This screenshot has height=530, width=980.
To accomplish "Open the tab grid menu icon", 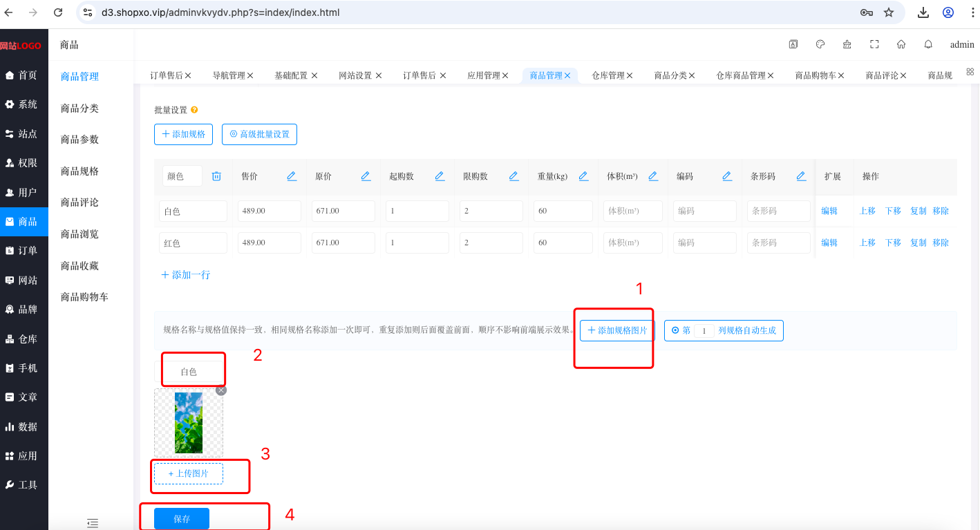I will [x=970, y=72].
